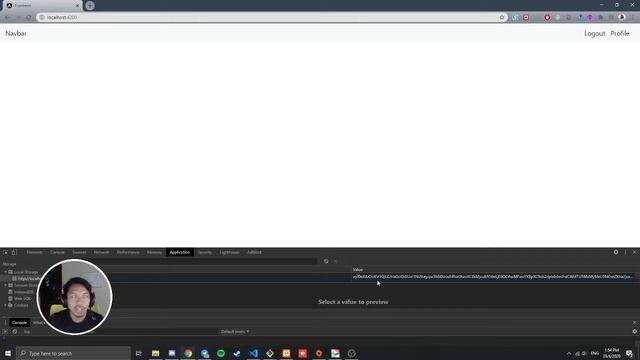Click the clear storage circle icon in filter bar
The height and width of the screenshot is (360, 640).
[326, 261]
